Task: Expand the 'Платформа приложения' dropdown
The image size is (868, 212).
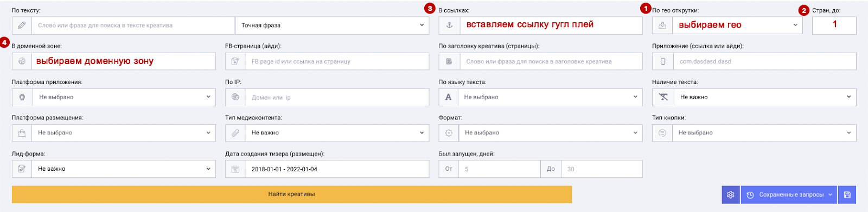Action: [124, 97]
